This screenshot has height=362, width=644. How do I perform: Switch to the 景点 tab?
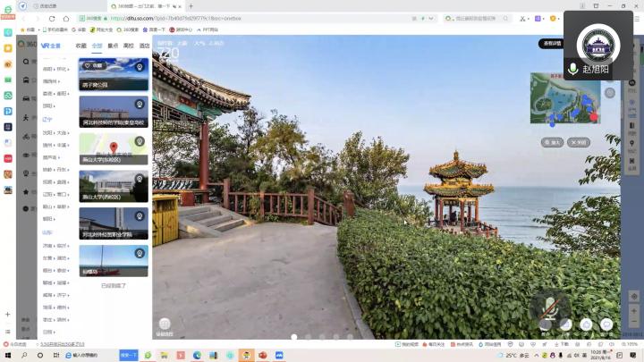click(x=113, y=45)
